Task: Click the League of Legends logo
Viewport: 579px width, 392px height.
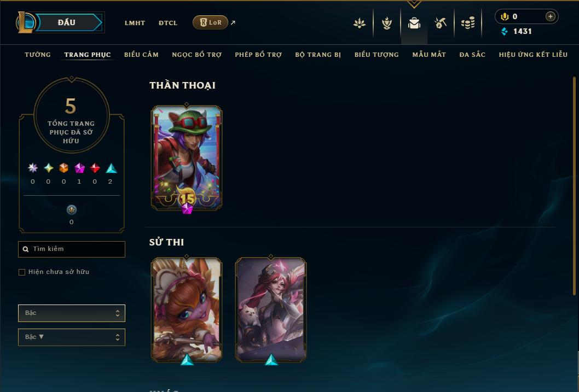Action: (25, 22)
